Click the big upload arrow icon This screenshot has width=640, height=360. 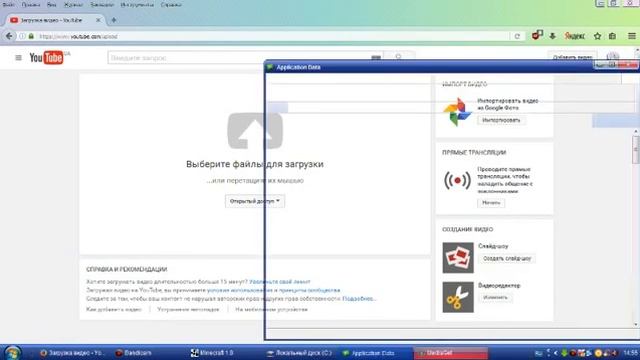coord(255,131)
